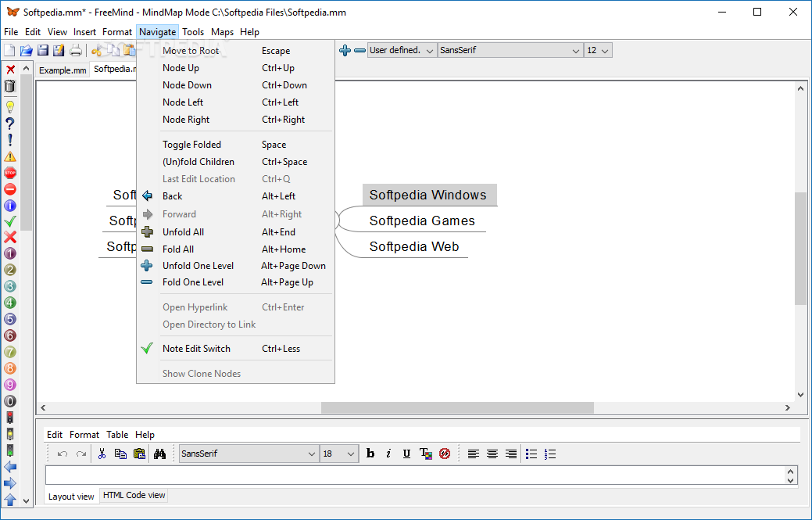812x520 pixels.
Task: Add the blue exclamation mark icon
Action: tap(10, 140)
